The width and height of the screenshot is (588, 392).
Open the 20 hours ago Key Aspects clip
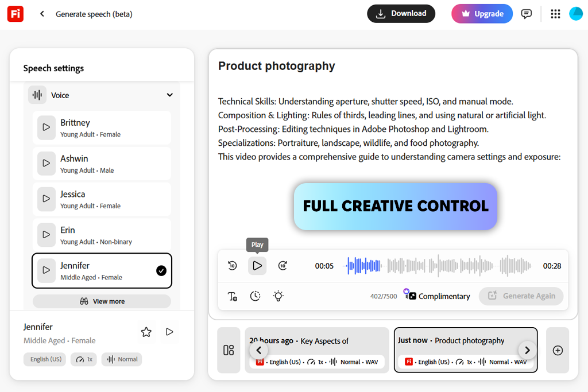click(317, 350)
